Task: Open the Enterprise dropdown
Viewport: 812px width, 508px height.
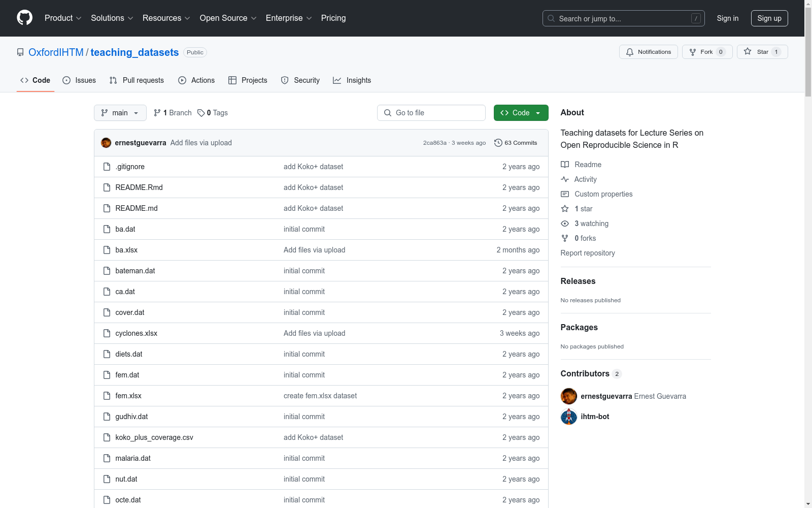Action: pos(289,18)
